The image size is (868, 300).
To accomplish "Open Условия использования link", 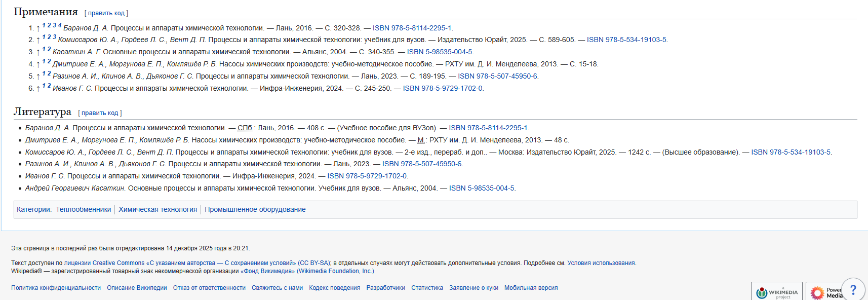I will click(601, 263).
